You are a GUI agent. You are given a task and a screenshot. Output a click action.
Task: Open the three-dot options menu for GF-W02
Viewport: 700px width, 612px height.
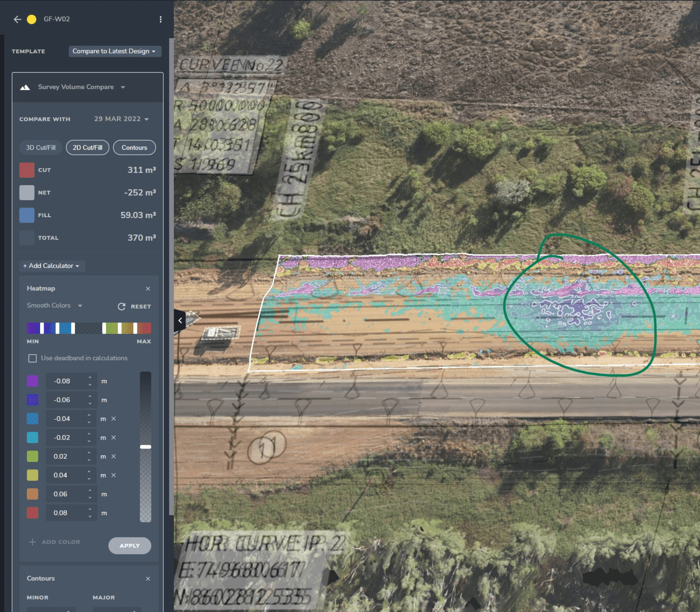pyautogui.click(x=160, y=19)
